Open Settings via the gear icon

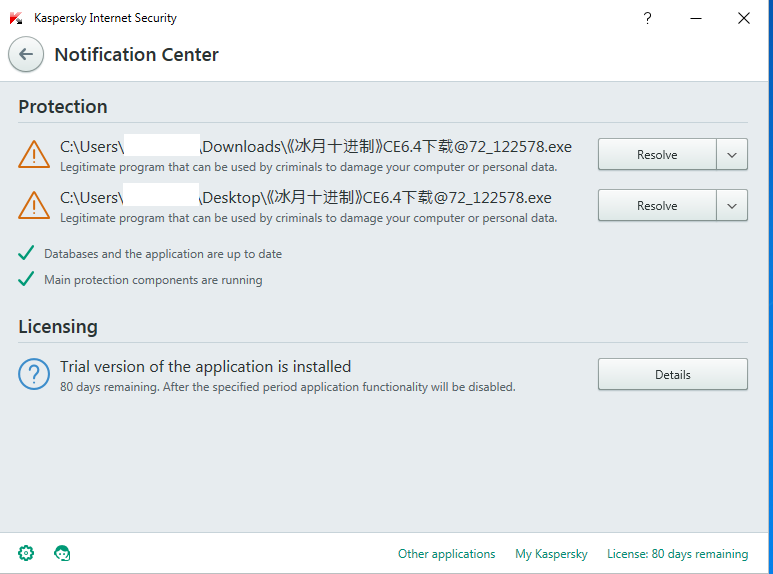coord(26,553)
